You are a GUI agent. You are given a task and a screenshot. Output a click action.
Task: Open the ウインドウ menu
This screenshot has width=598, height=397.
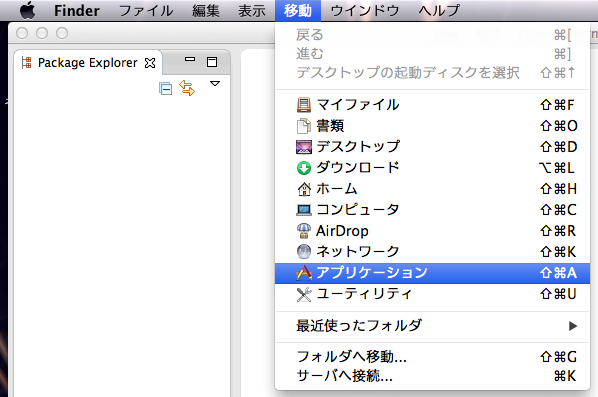point(365,11)
